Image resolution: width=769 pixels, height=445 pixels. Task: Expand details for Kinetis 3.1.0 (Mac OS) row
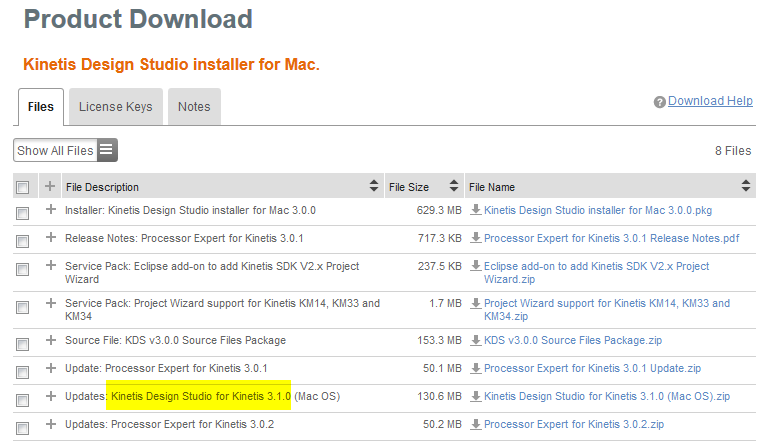click(x=51, y=395)
